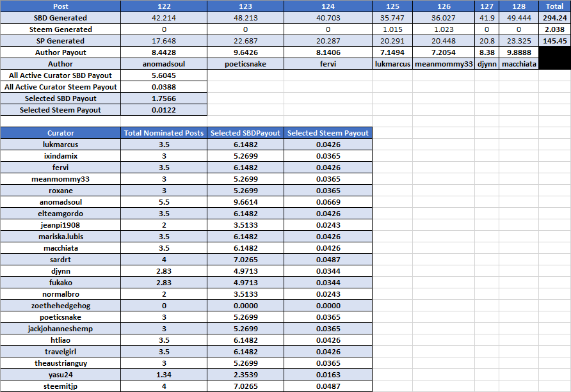Select author cell 'meanmommy33' in Author row
Viewport: 571px width, 392px height.
444,64
